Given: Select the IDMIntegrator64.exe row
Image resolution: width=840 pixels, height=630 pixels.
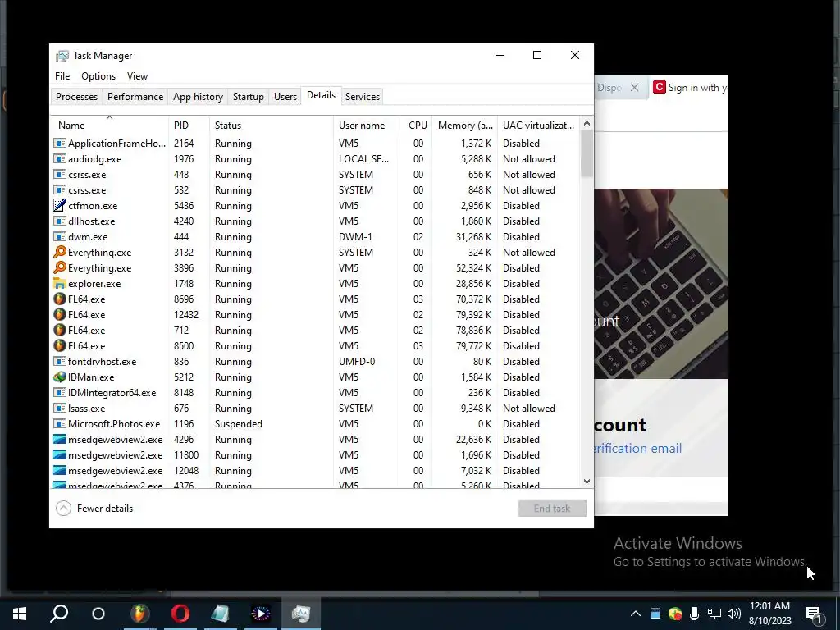Looking at the screenshot, I should point(316,393).
